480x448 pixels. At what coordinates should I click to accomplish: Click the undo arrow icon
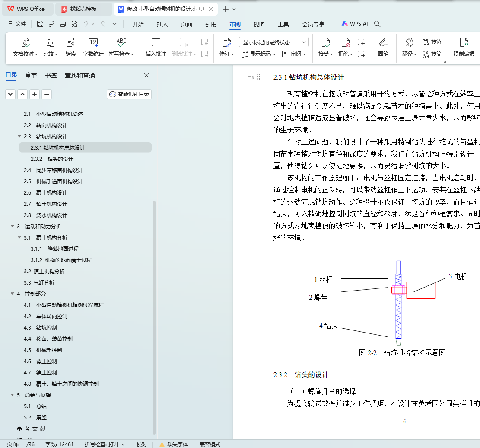[x=86, y=24]
